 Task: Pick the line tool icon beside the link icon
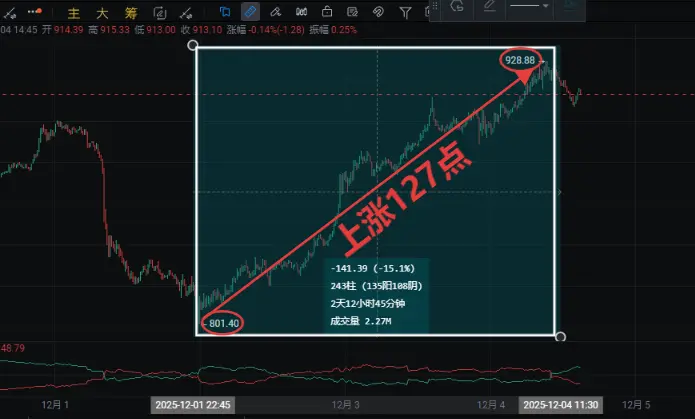click(186, 13)
